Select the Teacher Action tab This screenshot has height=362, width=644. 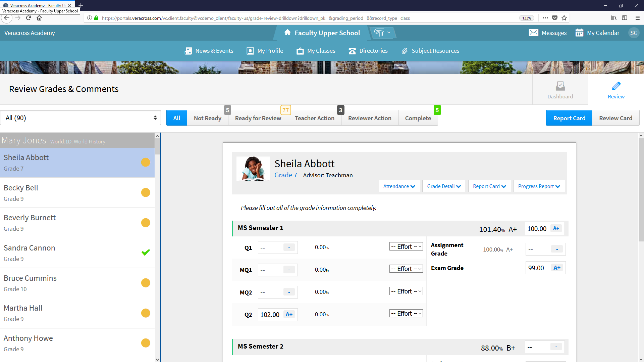[314, 118]
